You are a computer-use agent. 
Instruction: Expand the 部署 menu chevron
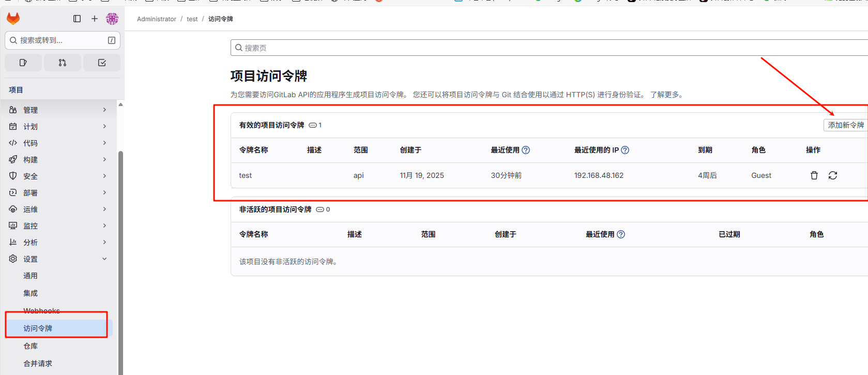click(104, 192)
